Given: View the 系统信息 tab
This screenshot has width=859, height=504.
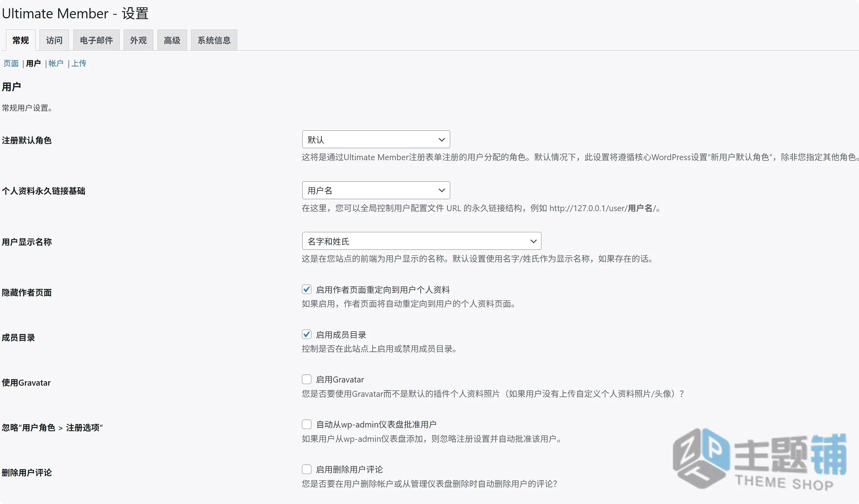Looking at the screenshot, I should 214,40.
